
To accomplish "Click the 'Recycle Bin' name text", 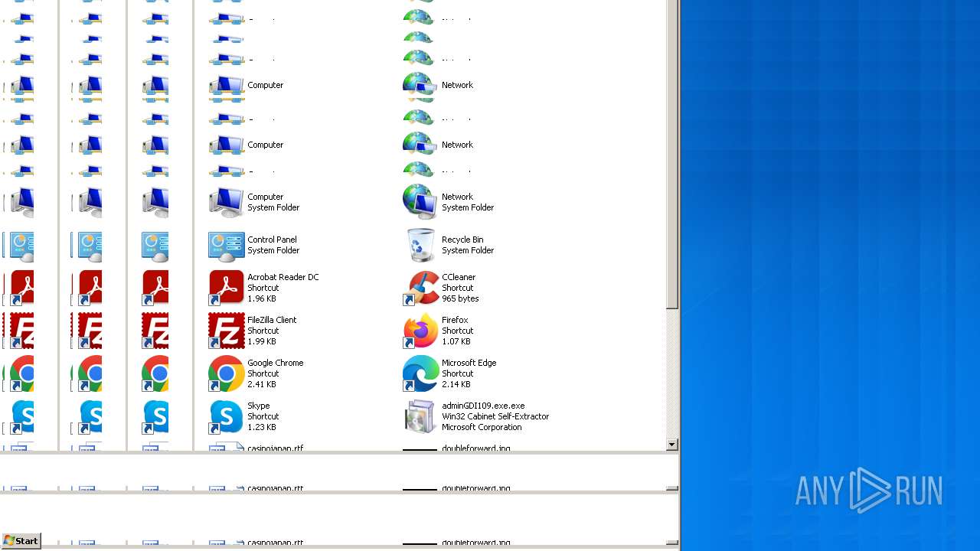I will coord(462,240).
